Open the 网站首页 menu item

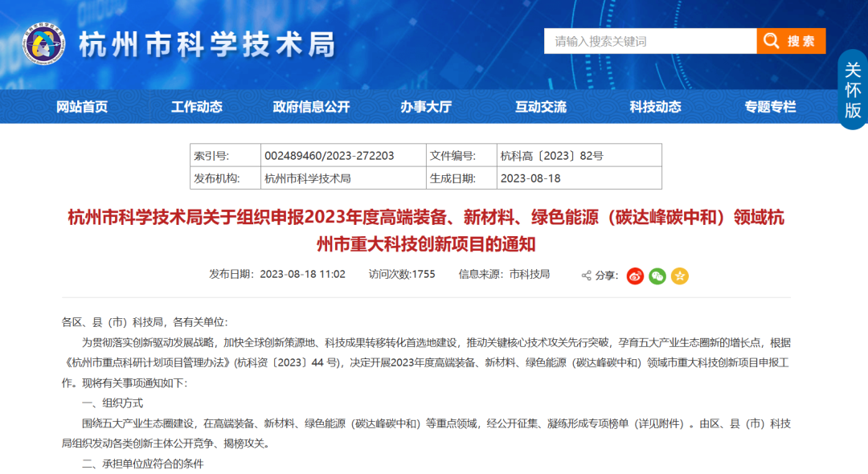81,107
